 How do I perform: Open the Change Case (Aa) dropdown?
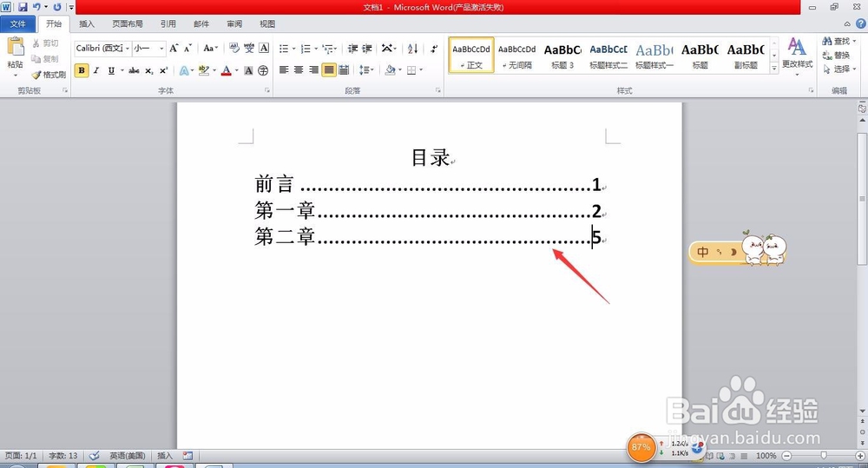coord(210,48)
